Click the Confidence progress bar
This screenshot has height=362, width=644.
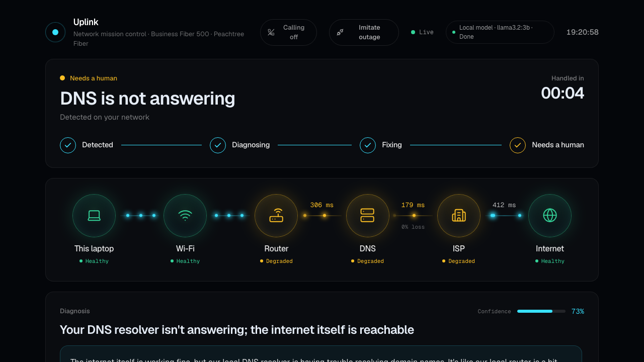pos(541,311)
